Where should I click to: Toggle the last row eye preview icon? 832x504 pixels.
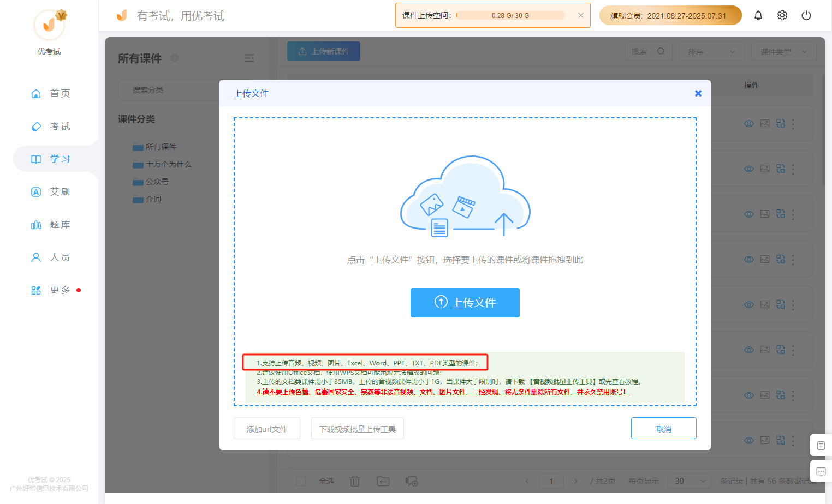point(749,440)
